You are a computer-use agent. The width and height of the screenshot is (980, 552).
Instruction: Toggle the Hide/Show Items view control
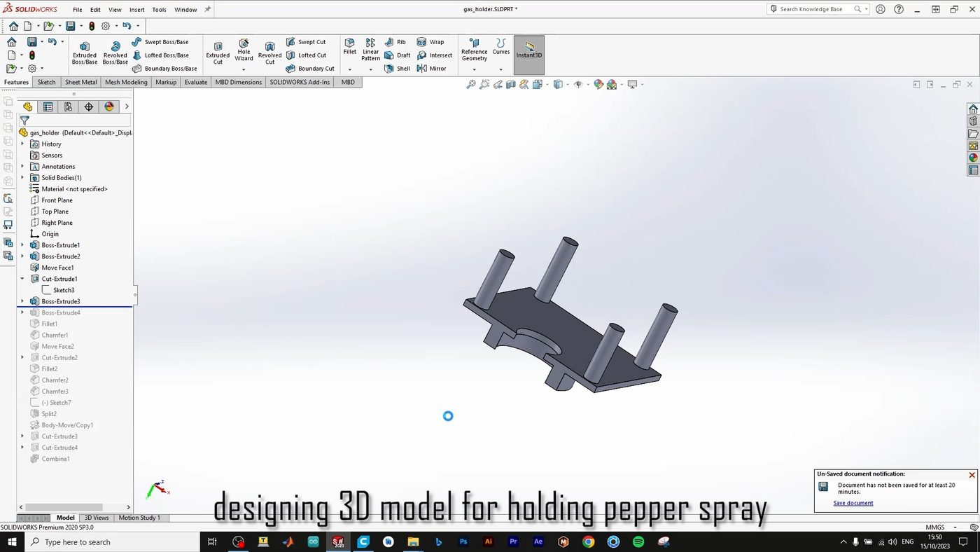point(577,85)
